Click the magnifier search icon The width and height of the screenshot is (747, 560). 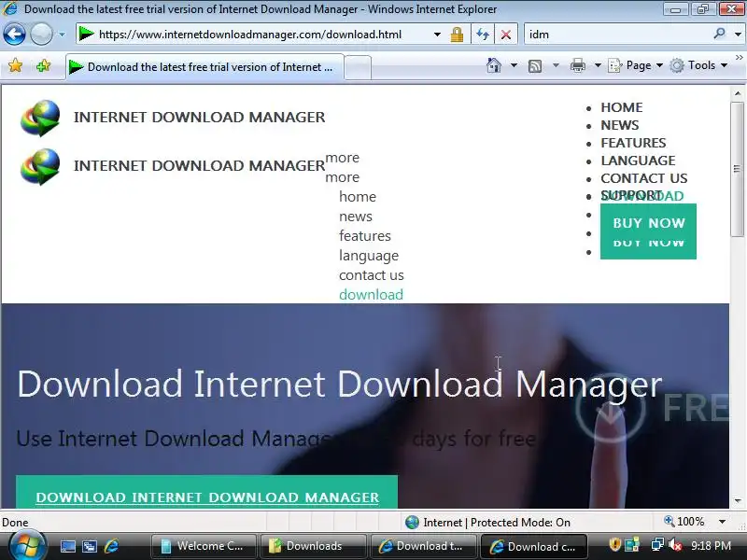pyautogui.click(x=719, y=34)
